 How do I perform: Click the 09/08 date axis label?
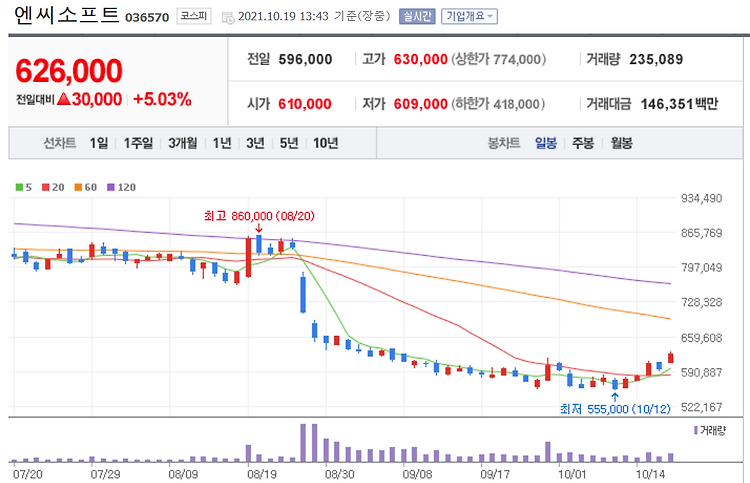click(x=417, y=474)
